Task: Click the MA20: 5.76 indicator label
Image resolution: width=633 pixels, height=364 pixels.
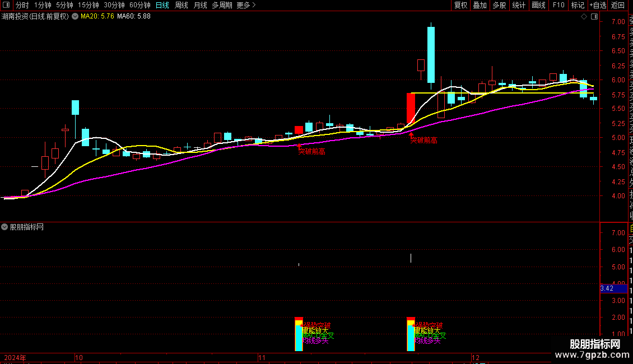Action: pyautogui.click(x=97, y=17)
